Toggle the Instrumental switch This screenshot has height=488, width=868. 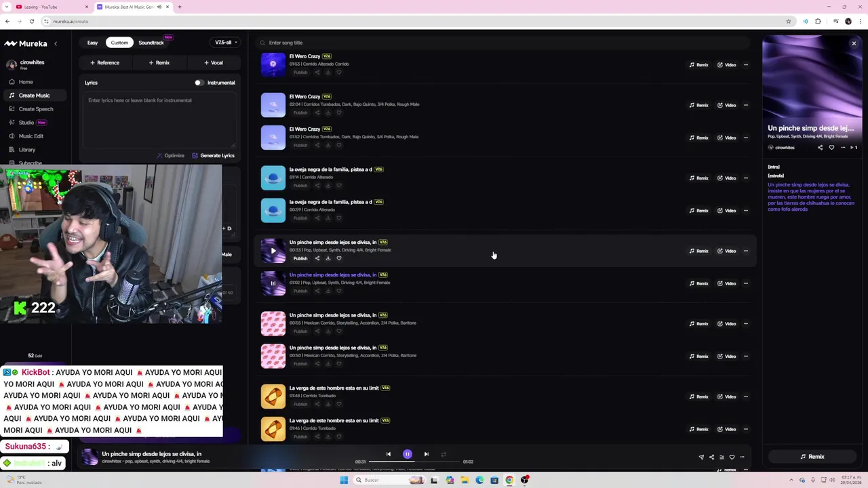(x=199, y=83)
